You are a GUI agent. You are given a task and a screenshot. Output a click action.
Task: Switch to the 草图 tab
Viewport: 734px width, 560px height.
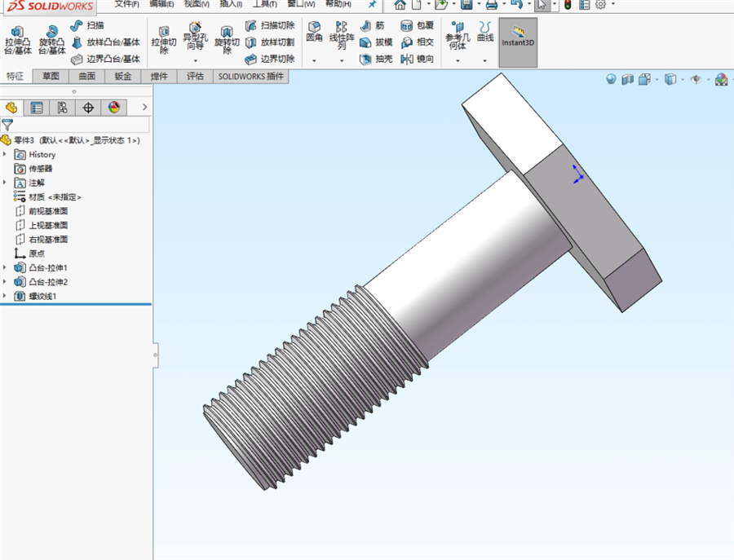tap(51, 77)
